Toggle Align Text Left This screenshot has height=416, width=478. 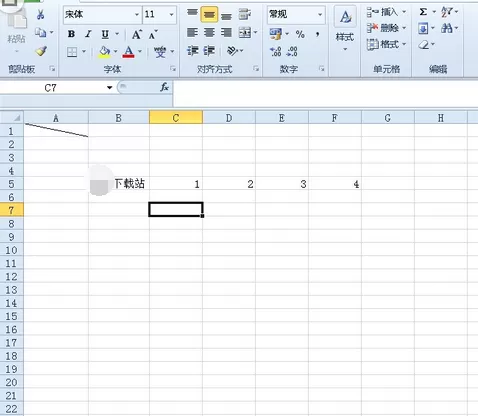click(192, 33)
